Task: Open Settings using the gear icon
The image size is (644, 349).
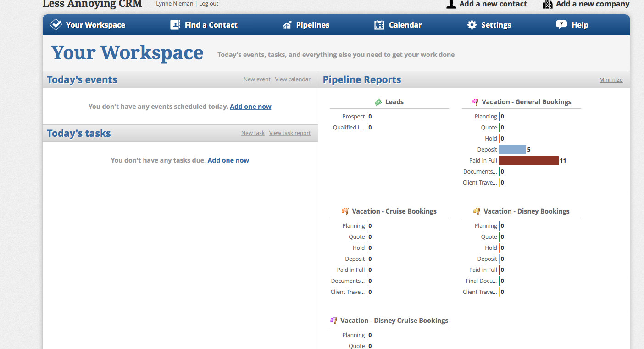Action: [472, 25]
